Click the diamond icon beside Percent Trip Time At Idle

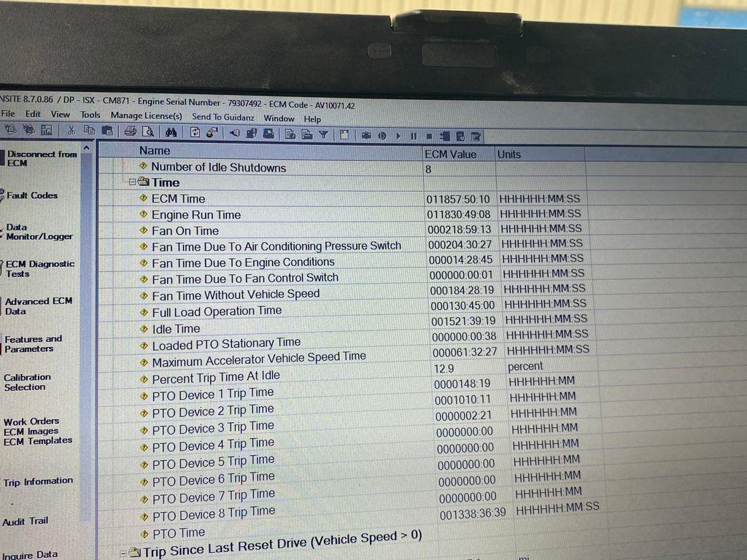tap(144, 379)
